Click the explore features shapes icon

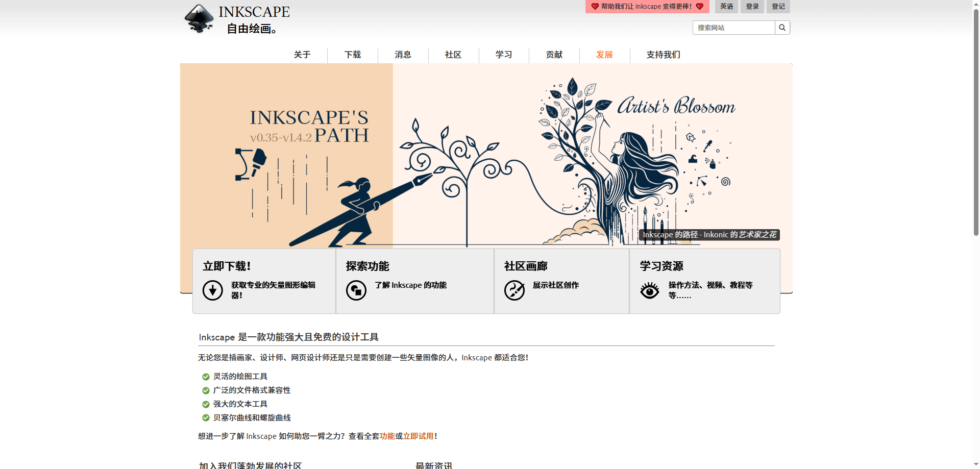[356, 290]
